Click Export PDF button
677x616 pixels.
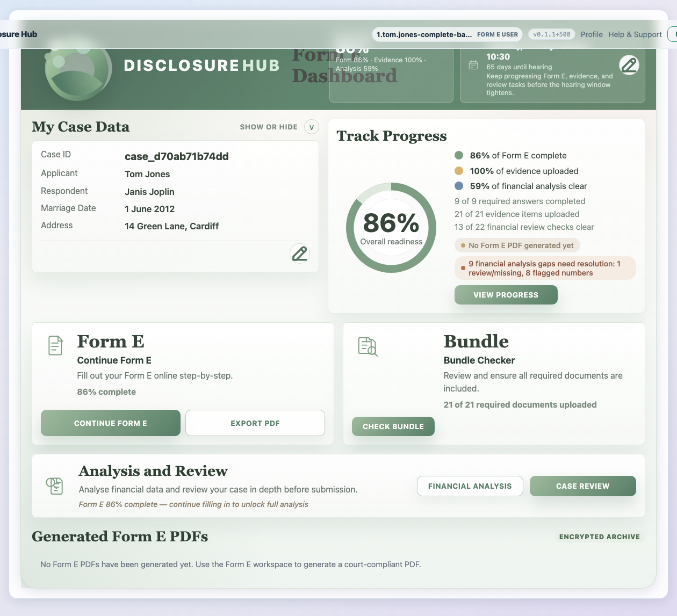(255, 423)
